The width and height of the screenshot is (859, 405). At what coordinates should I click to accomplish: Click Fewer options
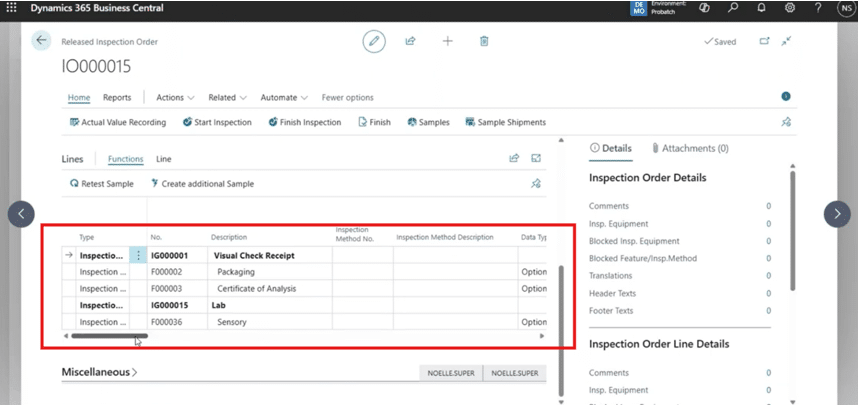point(347,98)
